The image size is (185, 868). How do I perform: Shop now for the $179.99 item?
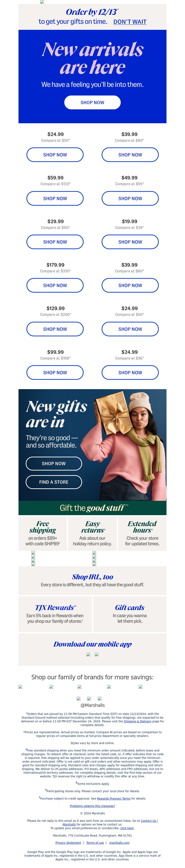pyautogui.click(x=55, y=285)
